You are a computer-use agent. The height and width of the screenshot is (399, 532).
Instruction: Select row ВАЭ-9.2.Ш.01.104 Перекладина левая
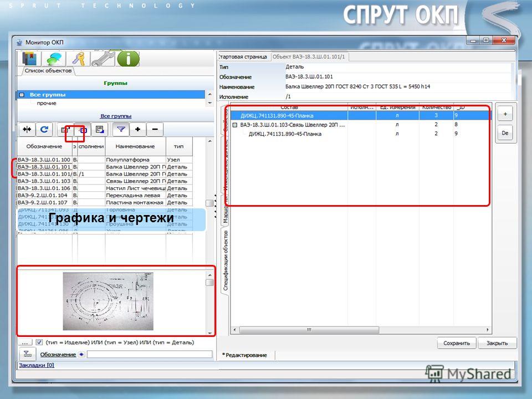pos(105,195)
